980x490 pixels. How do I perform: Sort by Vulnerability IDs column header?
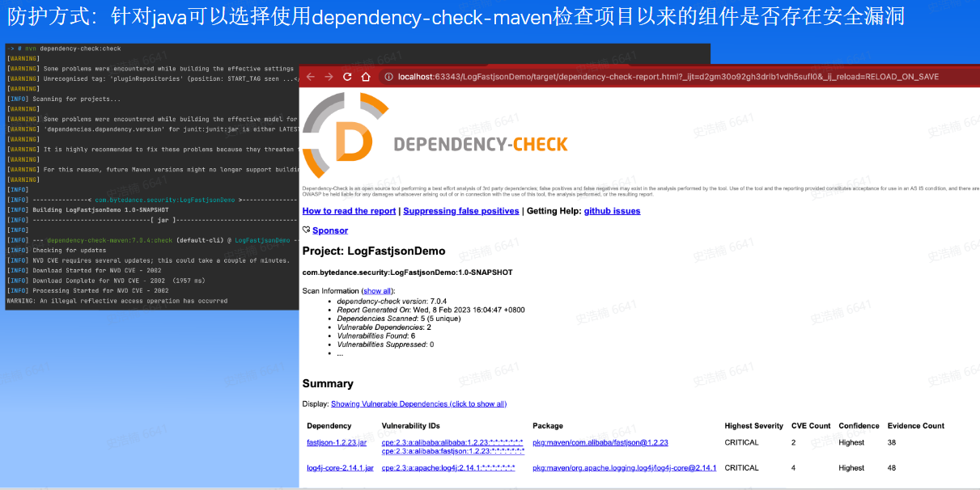(410, 425)
